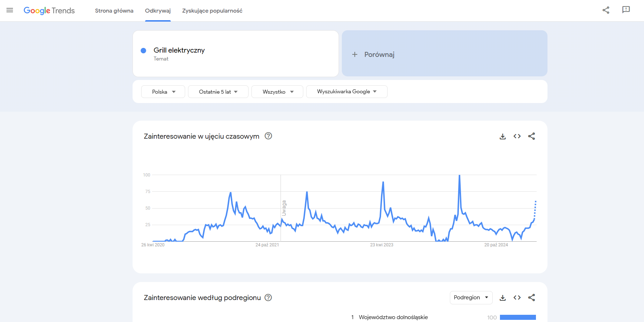Open help for Zainteresowanie według podregionu
Viewport: 644px width, 322px height.
tap(268, 298)
